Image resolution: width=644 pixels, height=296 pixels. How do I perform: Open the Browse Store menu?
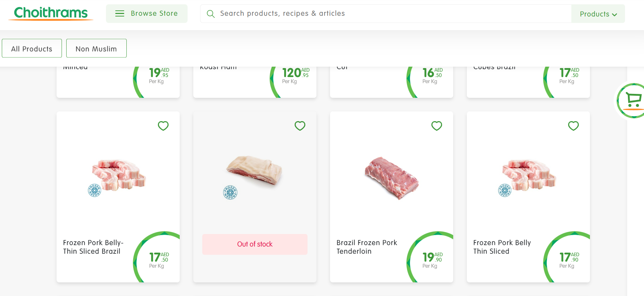pos(147,14)
